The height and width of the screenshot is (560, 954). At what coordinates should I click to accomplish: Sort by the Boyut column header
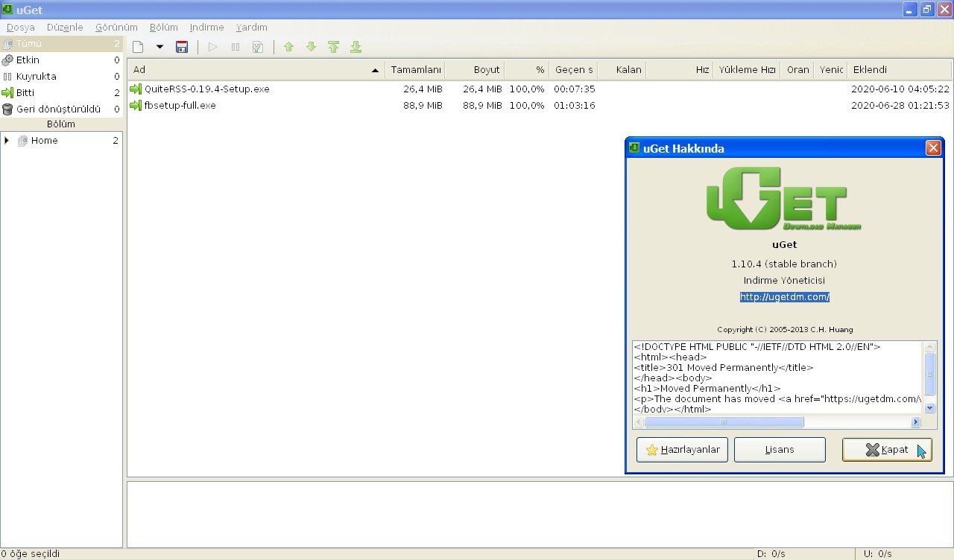pos(475,70)
